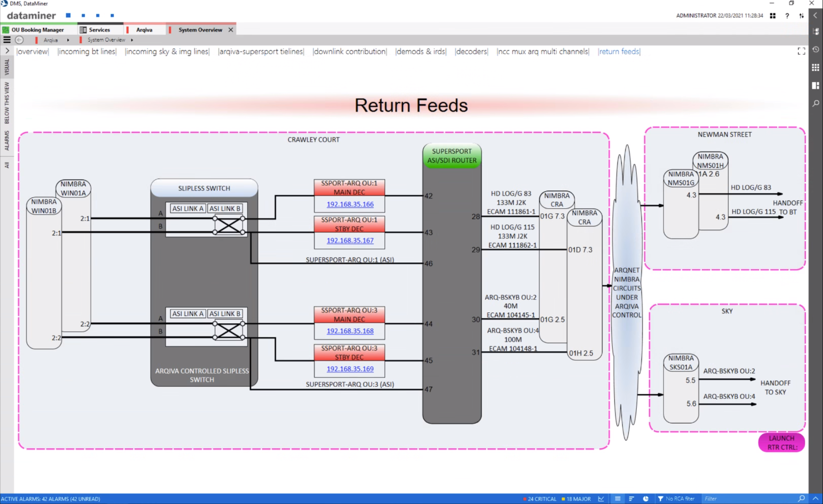The width and height of the screenshot is (823, 504).
Task: Select the return feeds page
Action: coord(619,51)
